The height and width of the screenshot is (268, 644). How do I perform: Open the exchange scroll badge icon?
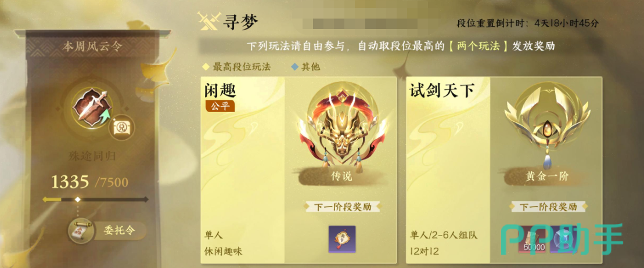(121, 128)
